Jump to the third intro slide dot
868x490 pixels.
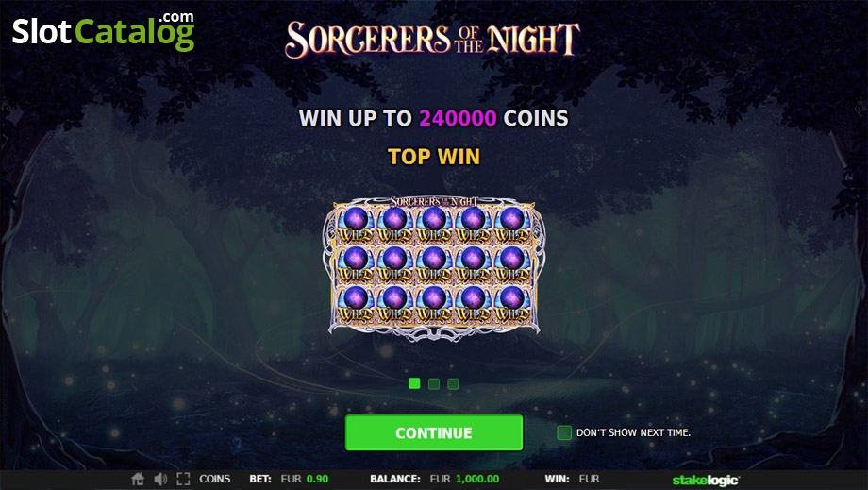click(454, 383)
